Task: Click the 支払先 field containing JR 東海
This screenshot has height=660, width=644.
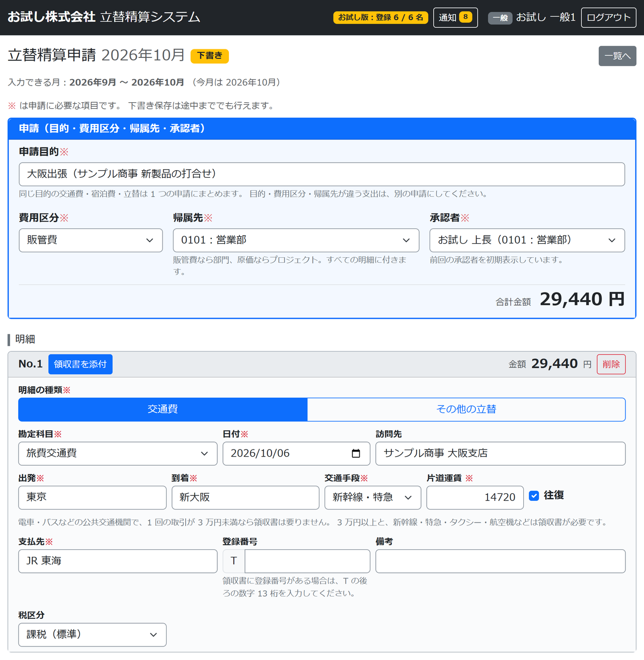Action: click(x=118, y=561)
